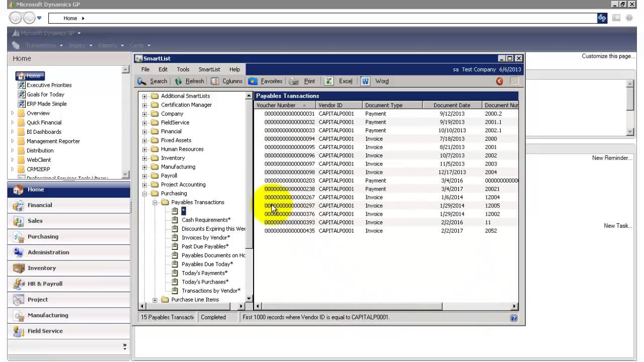
Task: Click the results horizontal scrollbar thumb
Action: [352, 306]
